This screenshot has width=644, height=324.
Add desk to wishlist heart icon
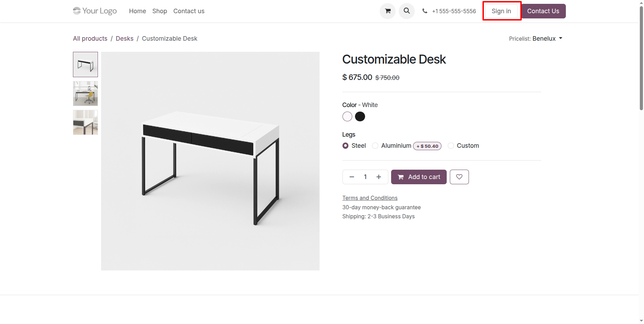459,177
